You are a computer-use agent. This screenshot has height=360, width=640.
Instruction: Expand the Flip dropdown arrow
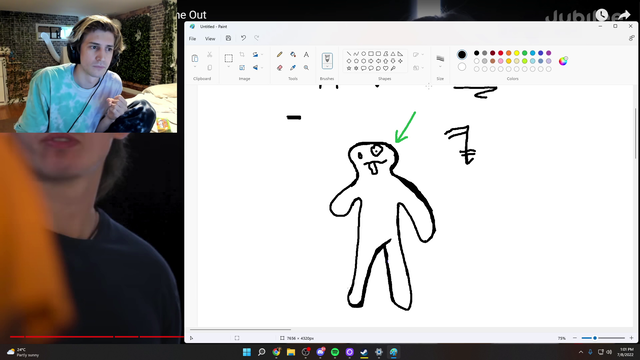tap(262, 68)
